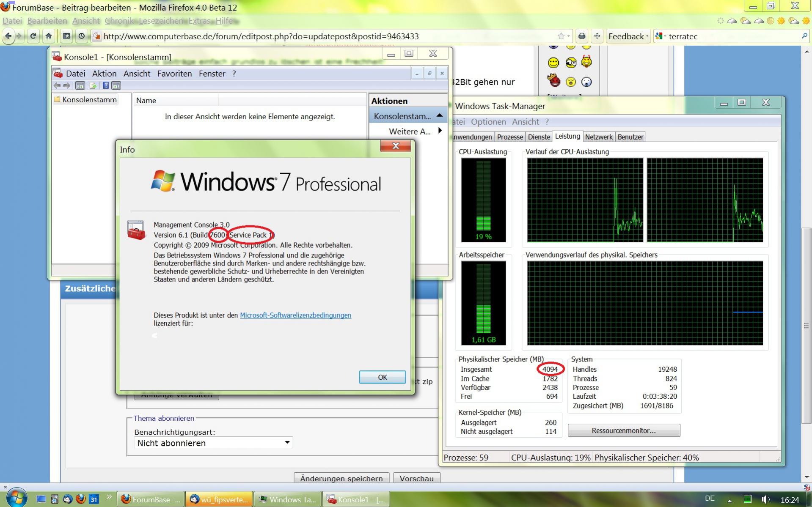
Task: Insert the red crowned angry smiley
Action: click(553, 80)
